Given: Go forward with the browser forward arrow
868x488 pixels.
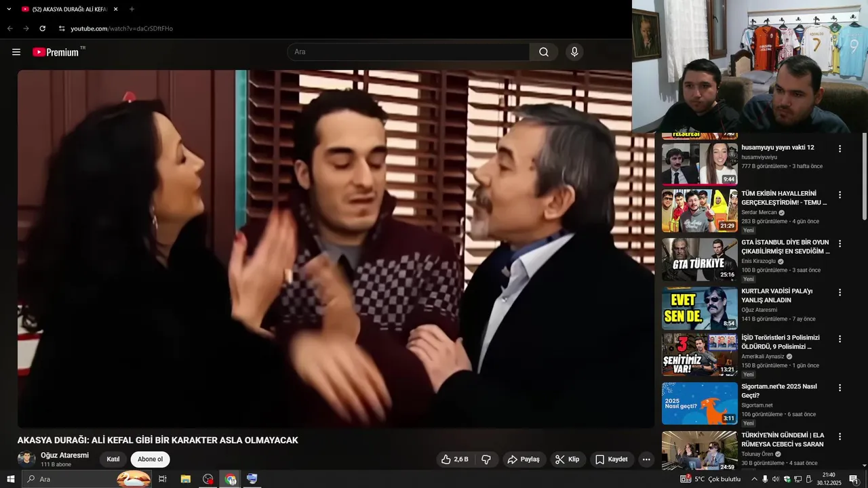Looking at the screenshot, I should pos(26,28).
